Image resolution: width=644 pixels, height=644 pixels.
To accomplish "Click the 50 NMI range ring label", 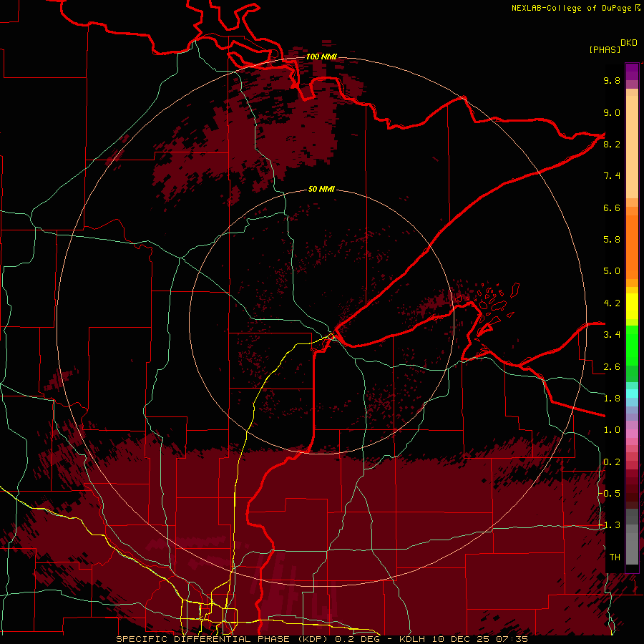I will coord(321,189).
